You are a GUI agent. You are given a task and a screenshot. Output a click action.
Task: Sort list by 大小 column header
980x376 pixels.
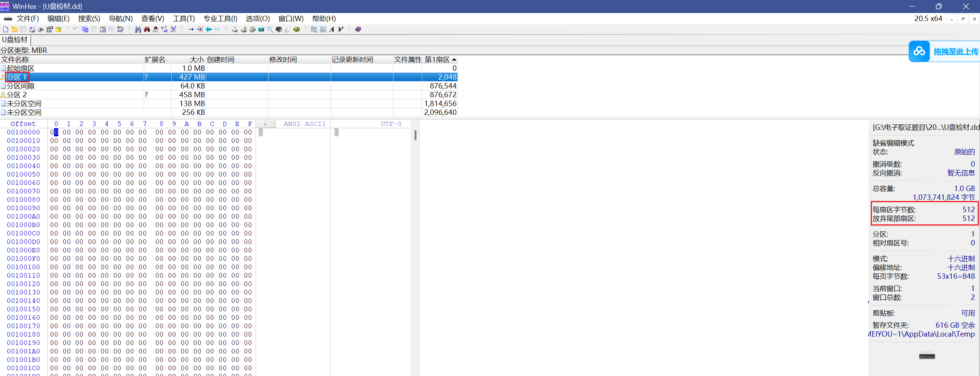[x=196, y=60]
